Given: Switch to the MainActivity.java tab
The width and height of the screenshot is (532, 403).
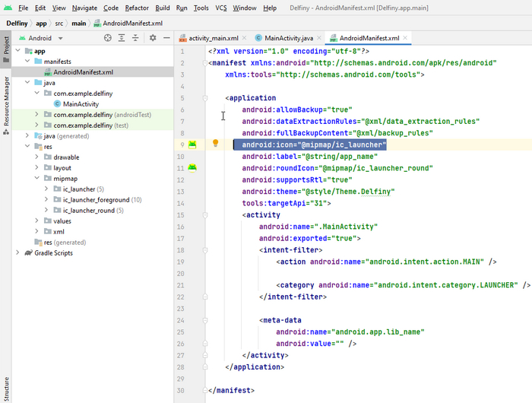Looking at the screenshot, I should pyautogui.click(x=288, y=37).
